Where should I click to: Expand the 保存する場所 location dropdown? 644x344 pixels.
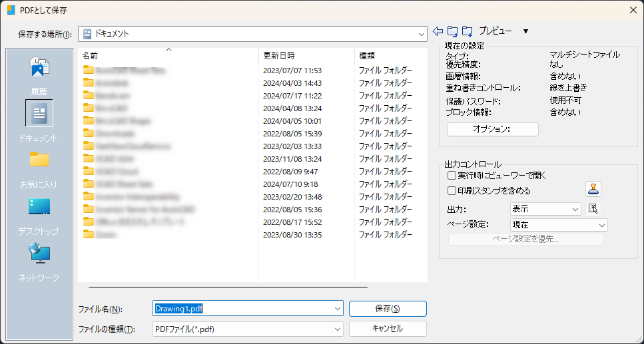(421, 34)
